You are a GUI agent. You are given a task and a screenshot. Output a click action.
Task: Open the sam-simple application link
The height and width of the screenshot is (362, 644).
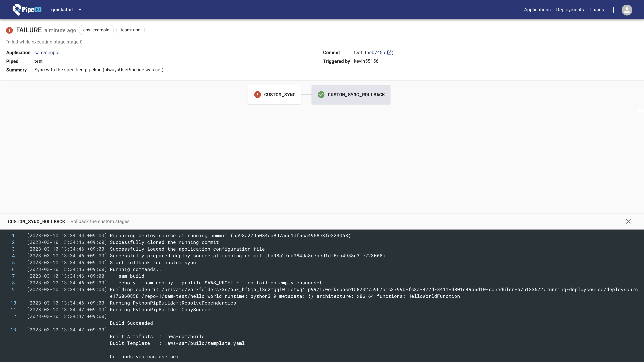47,53
